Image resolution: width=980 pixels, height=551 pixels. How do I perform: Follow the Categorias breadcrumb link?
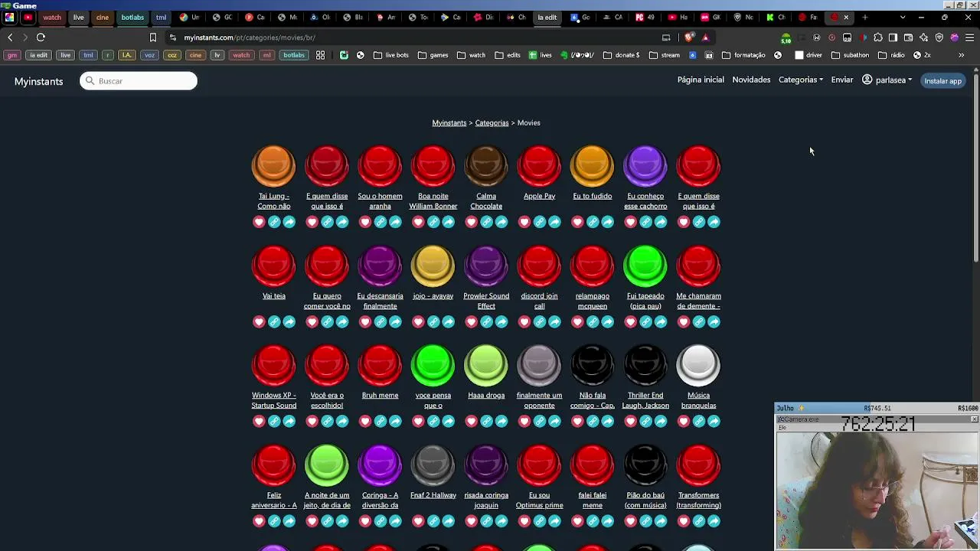(492, 122)
